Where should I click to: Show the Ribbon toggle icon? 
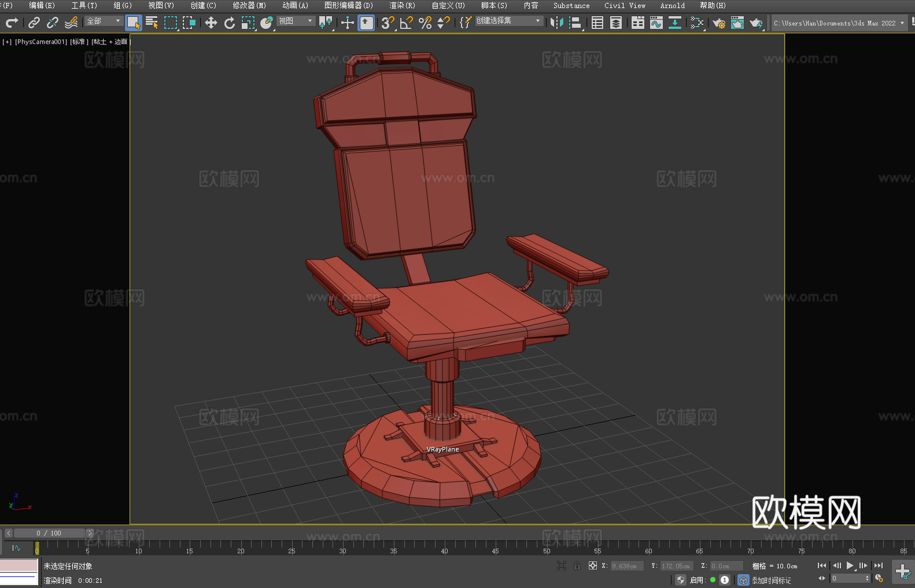click(638, 23)
